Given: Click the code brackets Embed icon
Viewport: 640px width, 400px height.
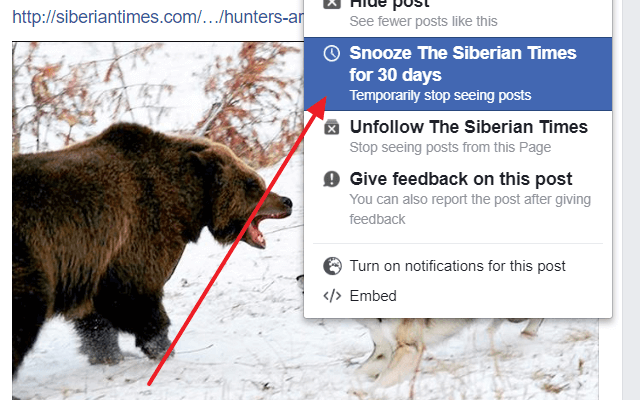Looking at the screenshot, I should [332, 296].
